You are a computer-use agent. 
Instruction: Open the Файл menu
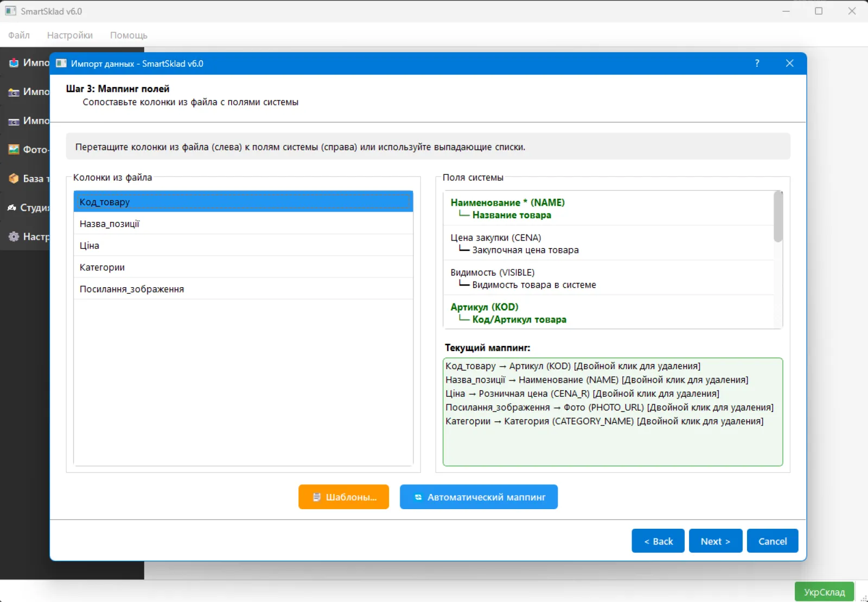click(19, 35)
